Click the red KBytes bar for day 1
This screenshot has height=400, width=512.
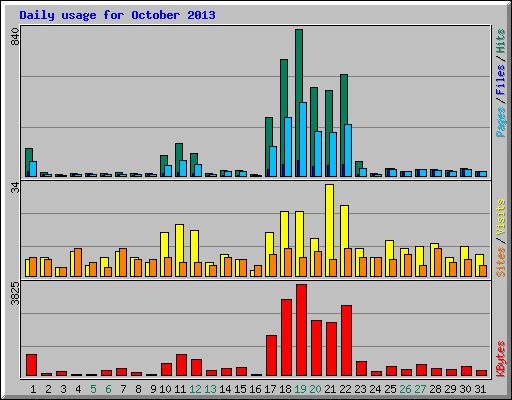[x=31, y=365]
